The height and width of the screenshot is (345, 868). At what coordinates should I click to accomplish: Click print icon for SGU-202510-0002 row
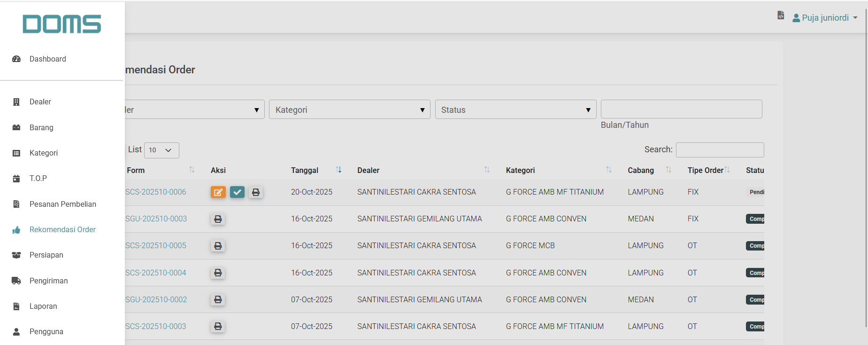[218, 299]
